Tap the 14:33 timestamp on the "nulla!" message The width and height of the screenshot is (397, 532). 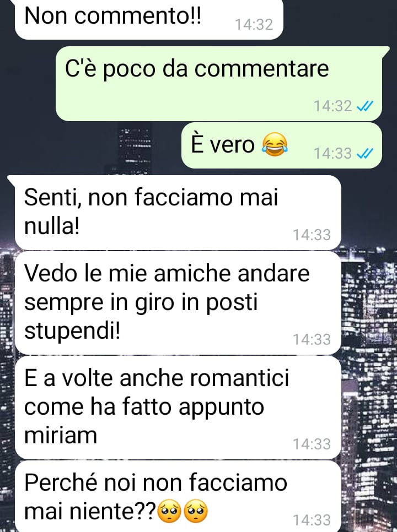coord(312,235)
